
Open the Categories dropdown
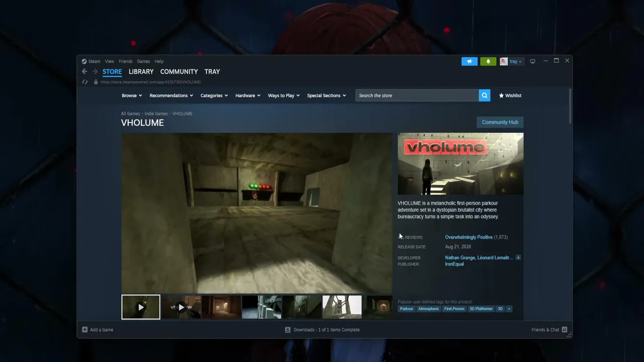pyautogui.click(x=214, y=96)
